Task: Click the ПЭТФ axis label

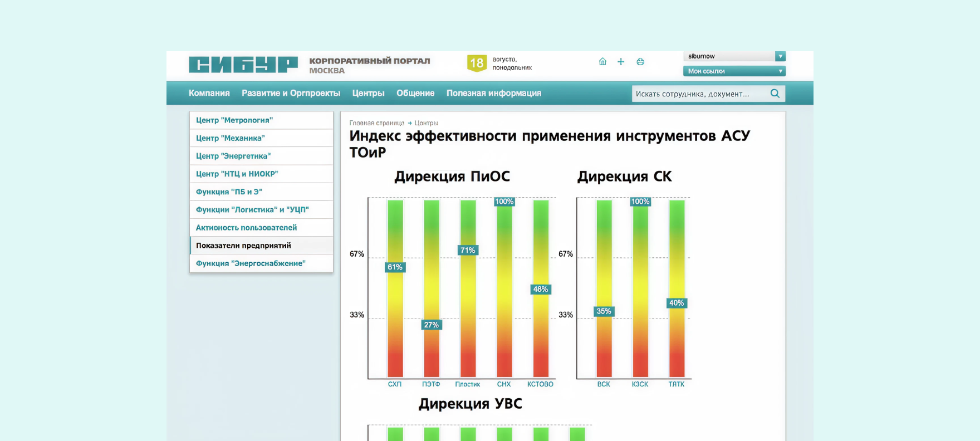Action: coord(431,384)
